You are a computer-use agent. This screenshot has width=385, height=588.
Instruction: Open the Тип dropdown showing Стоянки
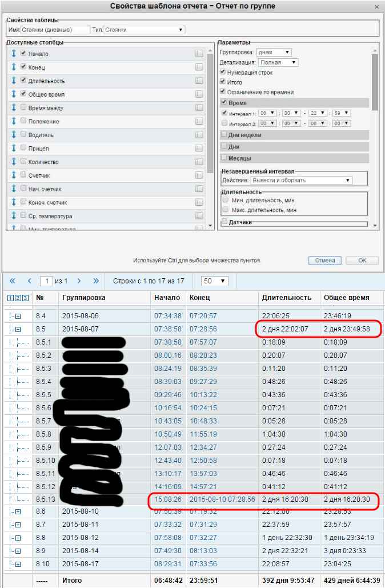pyautogui.click(x=144, y=30)
